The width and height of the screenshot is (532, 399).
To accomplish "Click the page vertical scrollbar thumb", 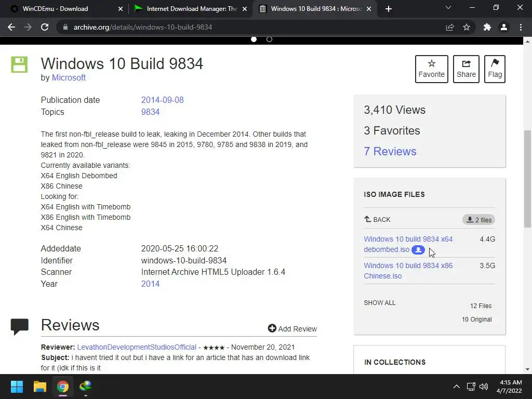I will click(527, 179).
